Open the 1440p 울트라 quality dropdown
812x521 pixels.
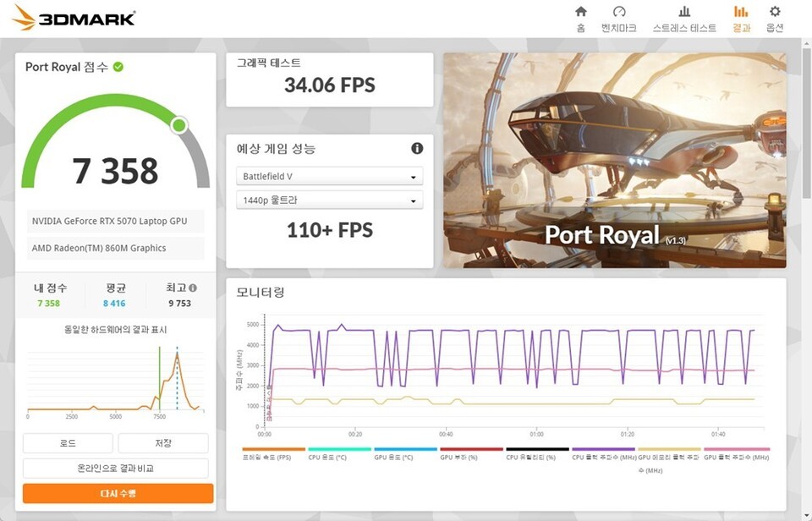(329, 200)
